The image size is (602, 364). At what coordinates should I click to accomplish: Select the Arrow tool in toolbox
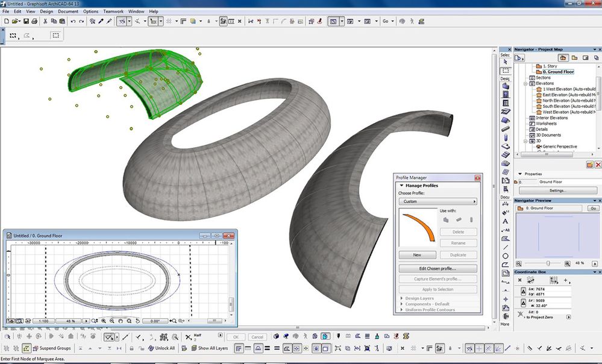pyautogui.click(x=506, y=62)
